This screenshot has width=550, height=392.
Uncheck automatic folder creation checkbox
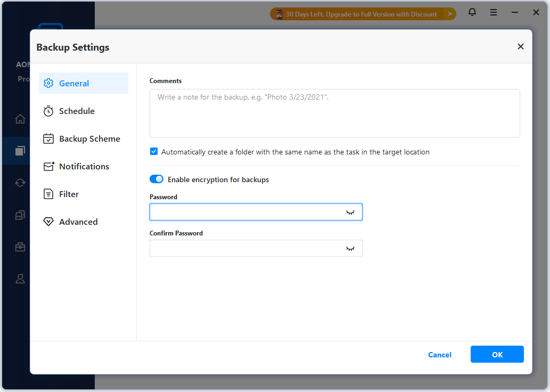pyautogui.click(x=154, y=152)
